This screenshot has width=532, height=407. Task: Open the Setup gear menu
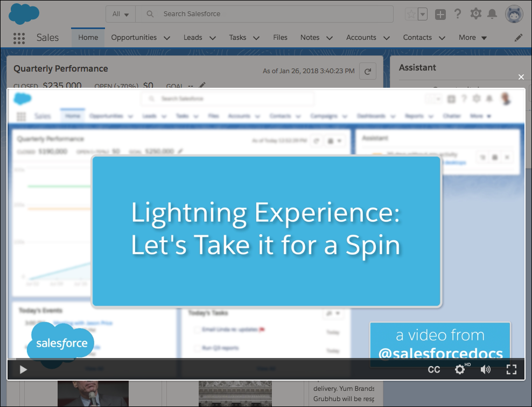click(x=475, y=14)
